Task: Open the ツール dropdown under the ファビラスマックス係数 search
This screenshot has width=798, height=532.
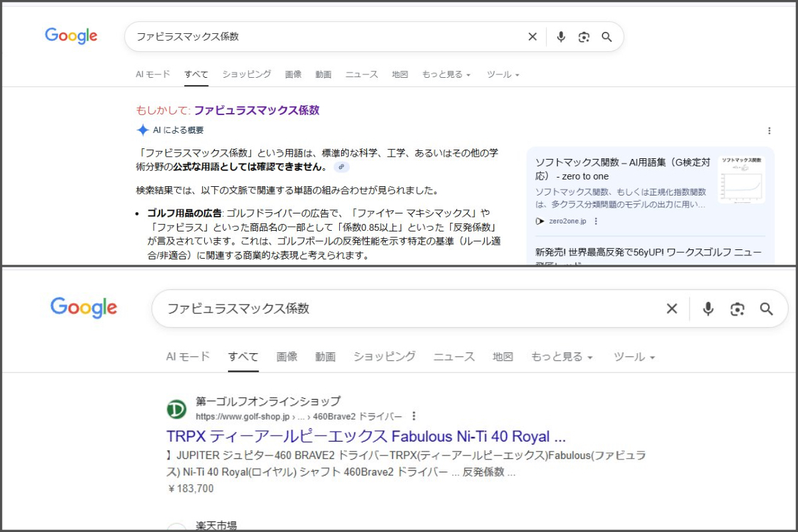Action: pyautogui.click(x=503, y=74)
